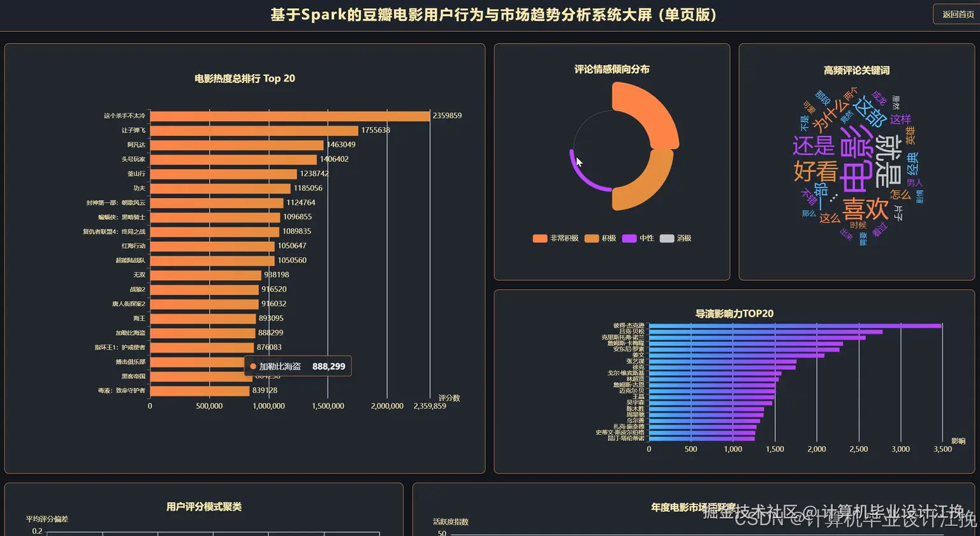Toggle the 非常积极 legend item
This screenshot has height=536, width=980.
tap(556, 238)
